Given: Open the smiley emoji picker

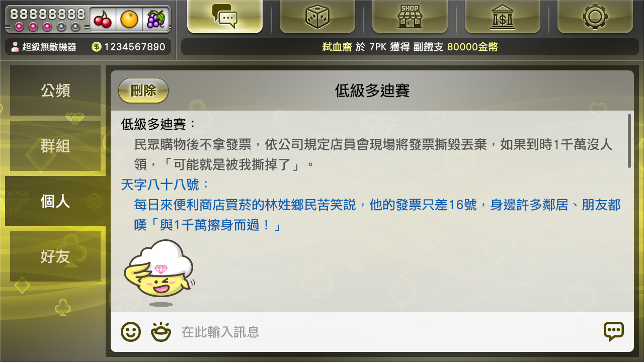Looking at the screenshot, I should click(131, 332).
